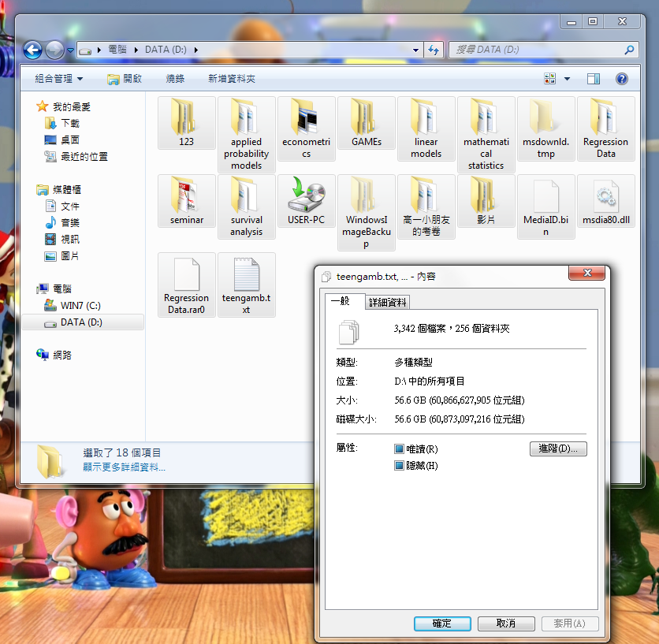This screenshot has width=659, height=644.
Task: Click the 搜尋 DATA (D:) search field
Action: pos(543,50)
